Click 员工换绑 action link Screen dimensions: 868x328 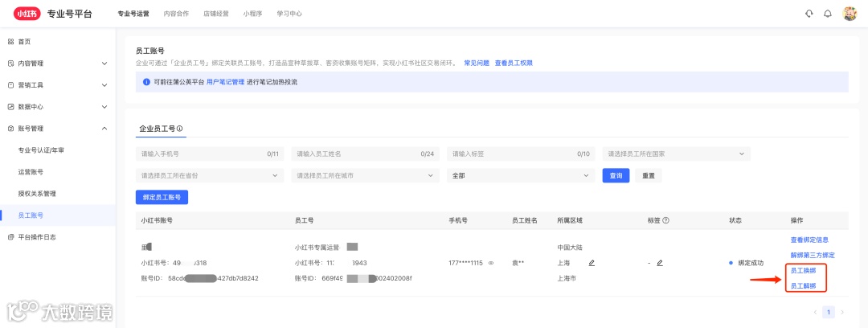tap(803, 271)
